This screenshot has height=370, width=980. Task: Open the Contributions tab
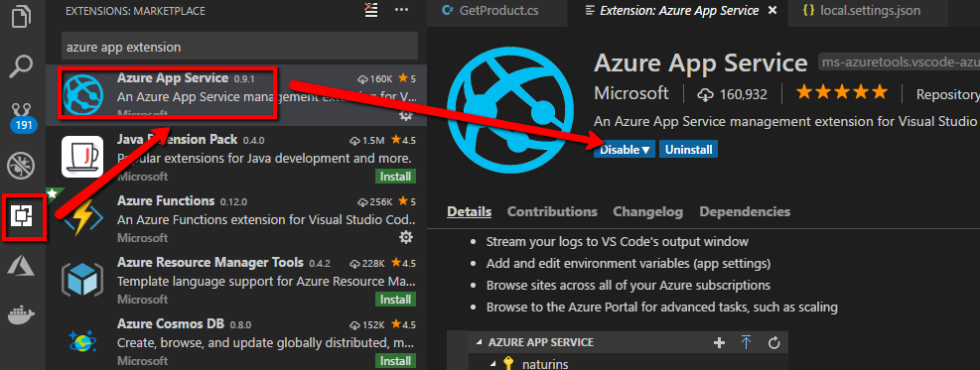[x=552, y=211]
